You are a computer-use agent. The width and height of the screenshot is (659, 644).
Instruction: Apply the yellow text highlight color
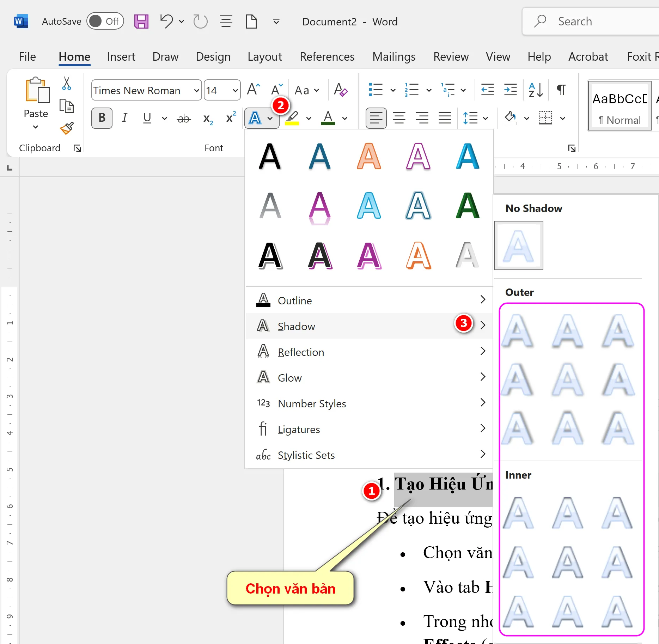pyautogui.click(x=292, y=118)
